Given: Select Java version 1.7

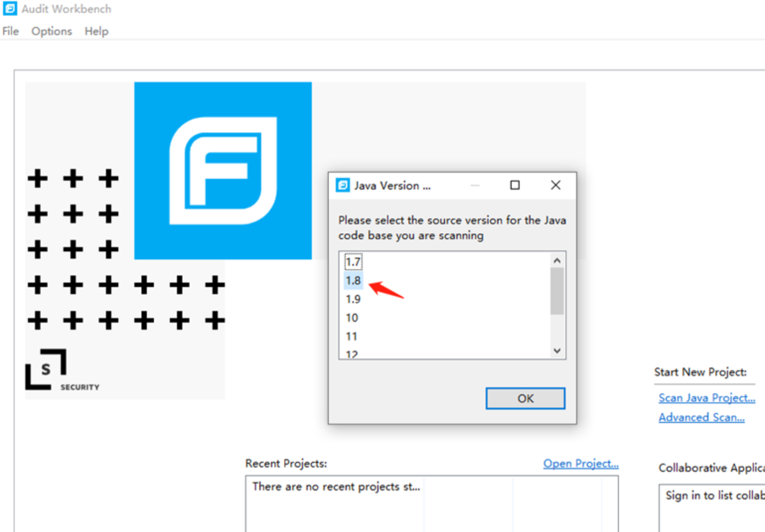Looking at the screenshot, I should pos(353,262).
